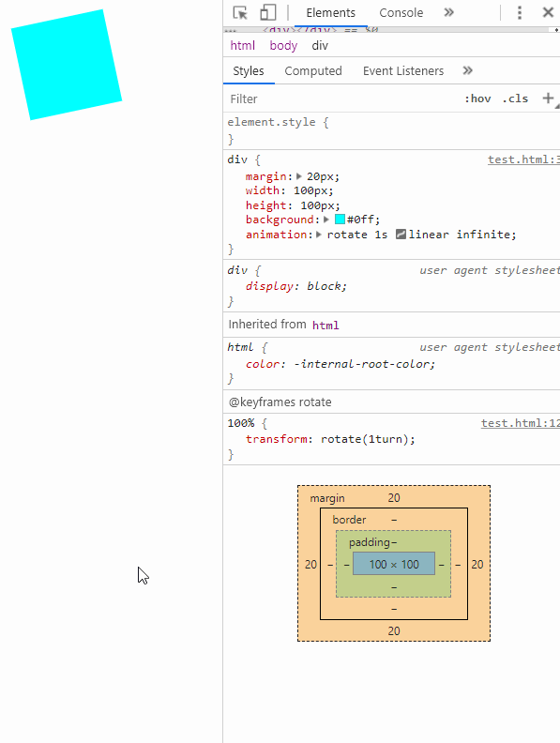Screen dimensions: 560x743
Task: Select html in the breadcrumb
Action: (243, 45)
